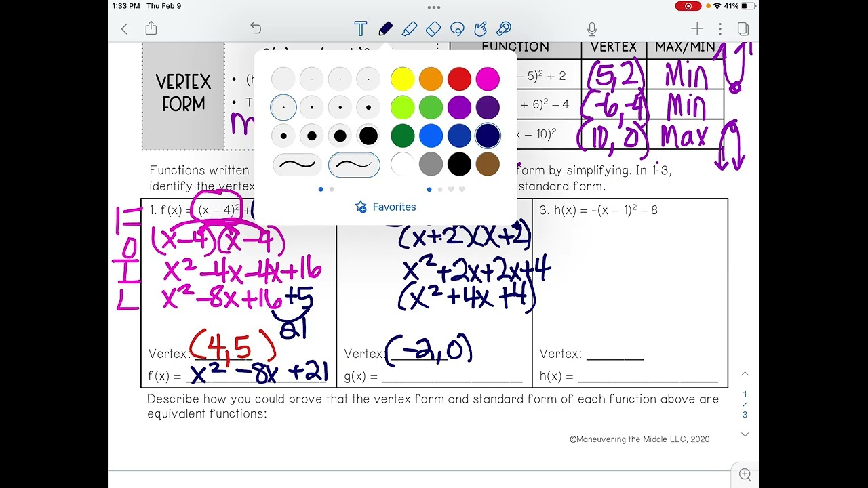Tap the battery status indicator

click(747, 6)
